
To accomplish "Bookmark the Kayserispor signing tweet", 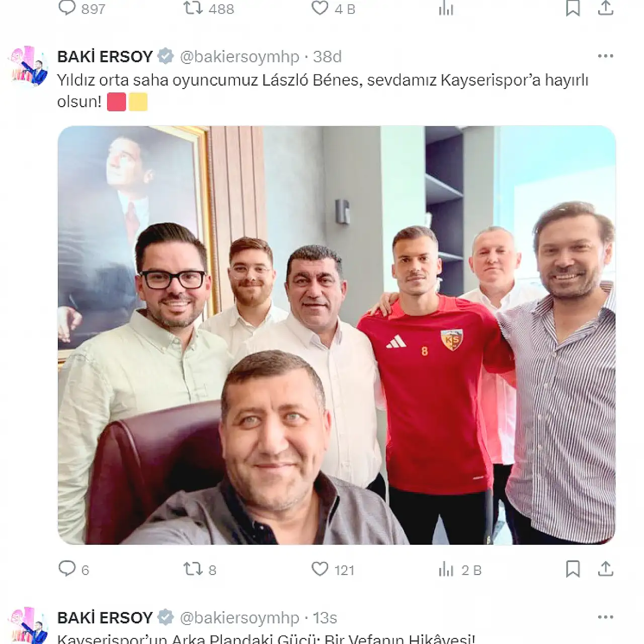I will click(573, 569).
